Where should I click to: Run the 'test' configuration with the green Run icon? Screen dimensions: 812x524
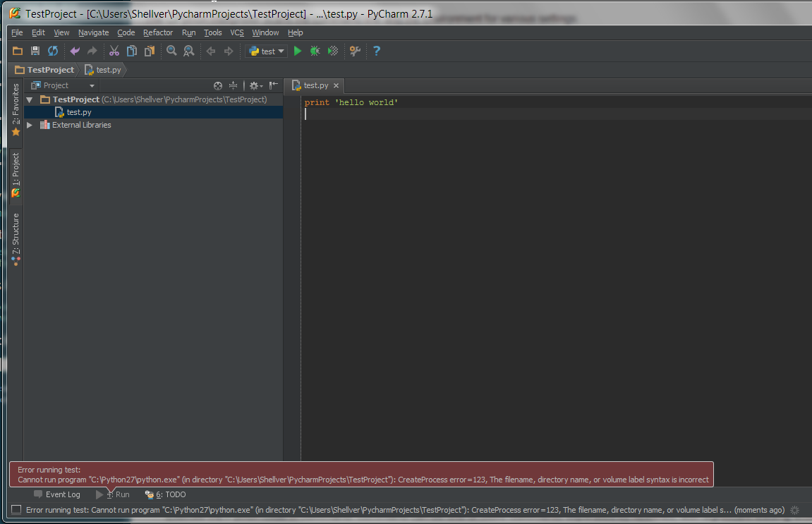297,51
